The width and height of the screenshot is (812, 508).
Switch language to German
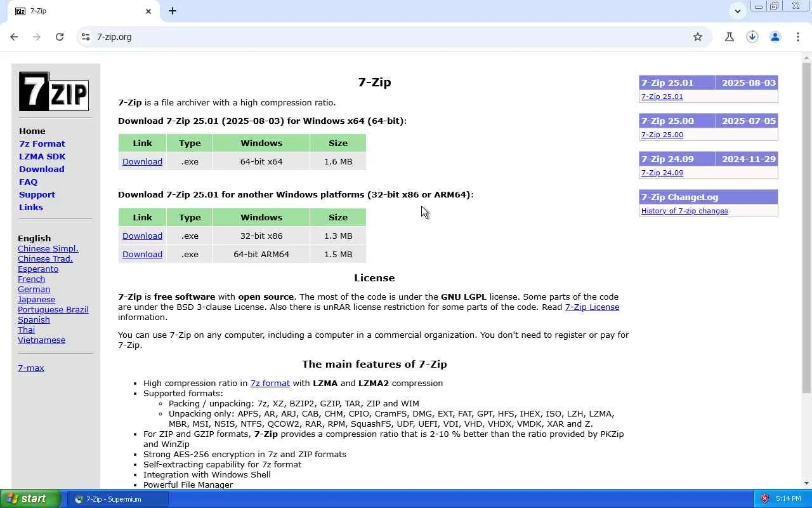pos(34,289)
